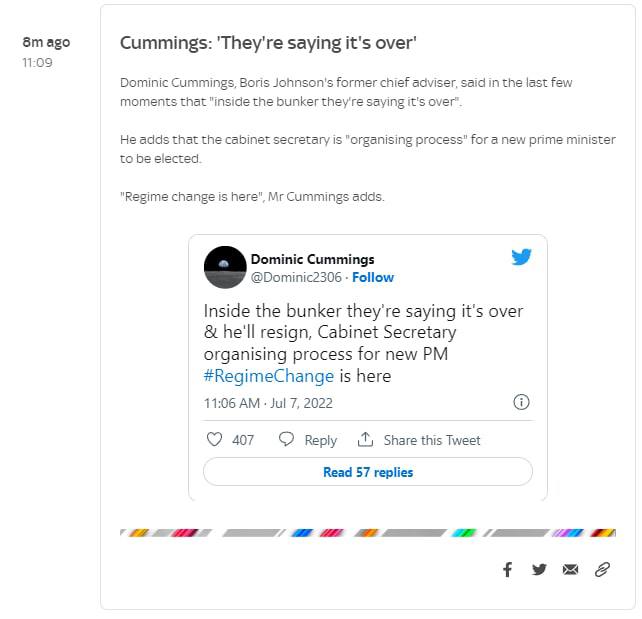Click the @Dominic2306 handle
The image size is (642, 619).
coord(295,277)
